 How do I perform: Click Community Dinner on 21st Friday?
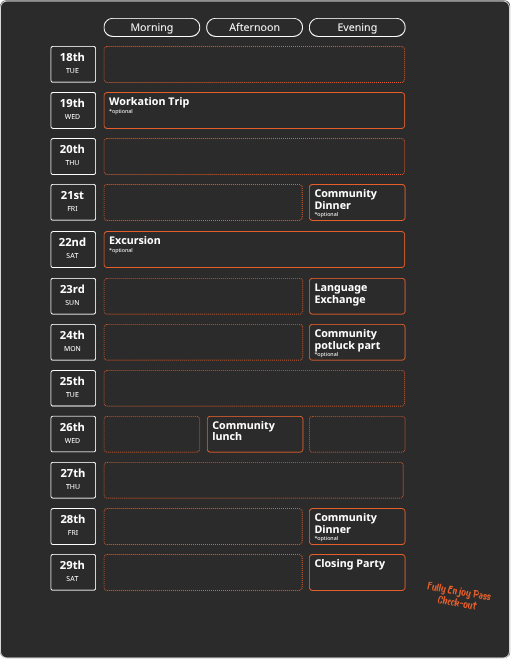(357, 203)
